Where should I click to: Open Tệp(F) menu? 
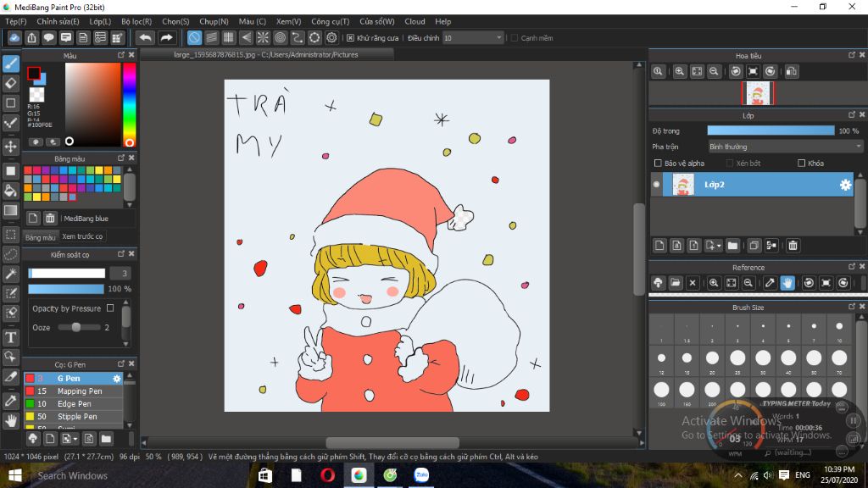[x=16, y=21]
